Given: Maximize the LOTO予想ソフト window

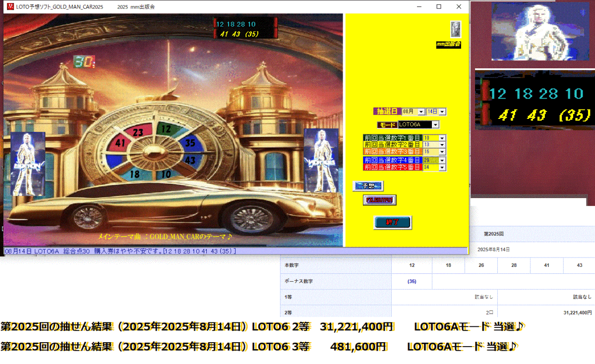Looking at the screenshot, I should coord(439,6).
